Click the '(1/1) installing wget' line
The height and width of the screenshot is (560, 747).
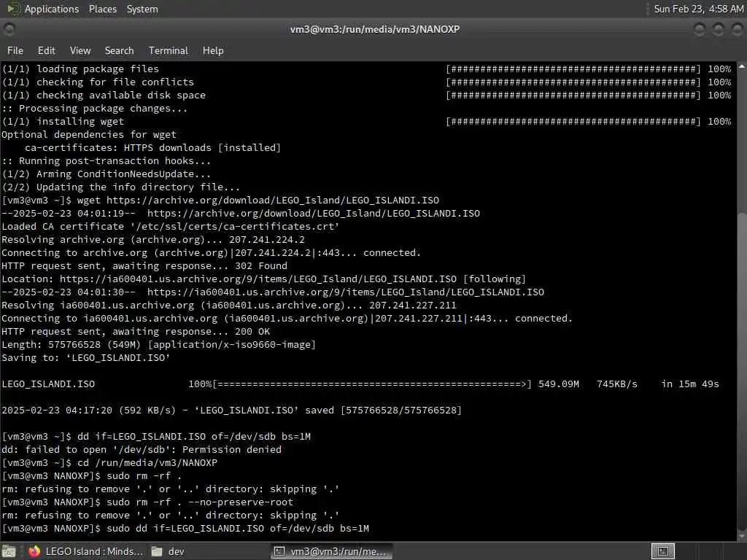tap(63, 122)
